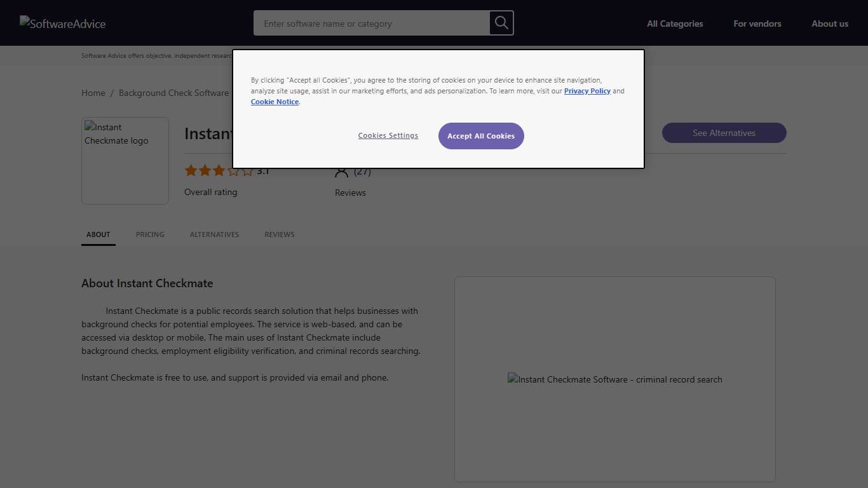Click the SoftwareAdvice logo
This screenshot has height=488, width=868.
(x=62, y=24)
